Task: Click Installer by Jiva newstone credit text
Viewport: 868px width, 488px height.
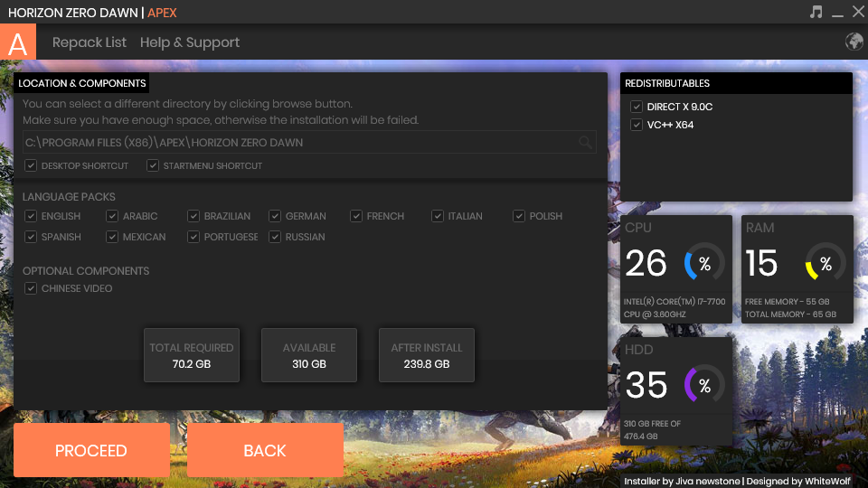Action: coord(682,481)
